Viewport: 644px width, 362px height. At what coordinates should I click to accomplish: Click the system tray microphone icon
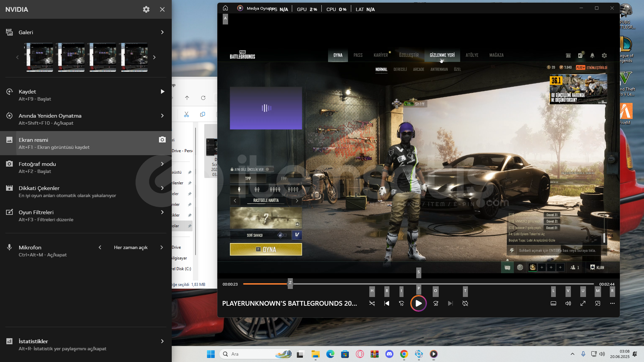click(x=583, y=354)
